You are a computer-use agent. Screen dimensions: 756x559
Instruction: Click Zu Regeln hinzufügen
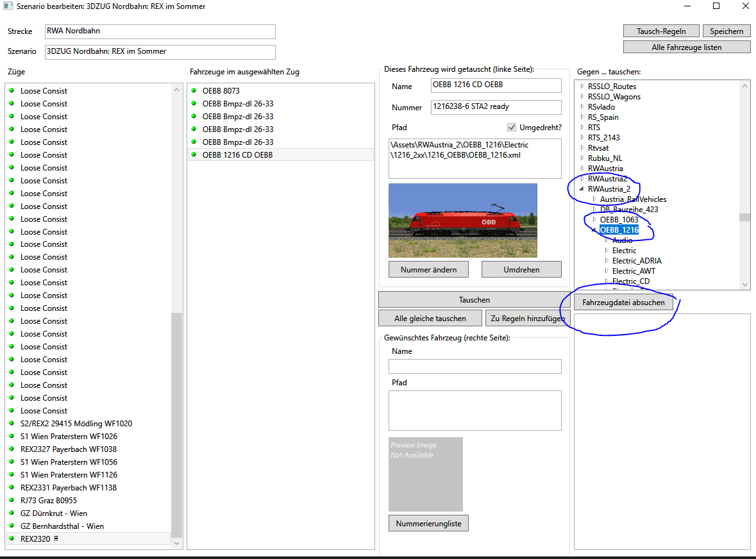[528, 319]
